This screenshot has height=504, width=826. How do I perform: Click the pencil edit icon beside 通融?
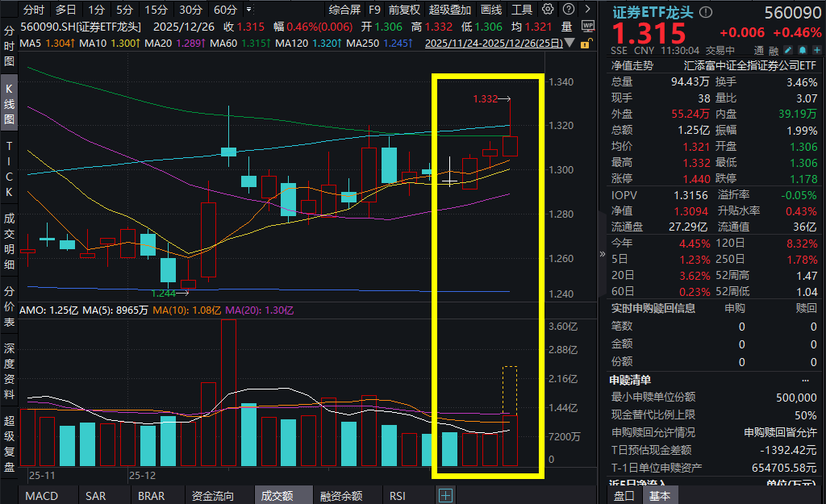tap(787, 50)
